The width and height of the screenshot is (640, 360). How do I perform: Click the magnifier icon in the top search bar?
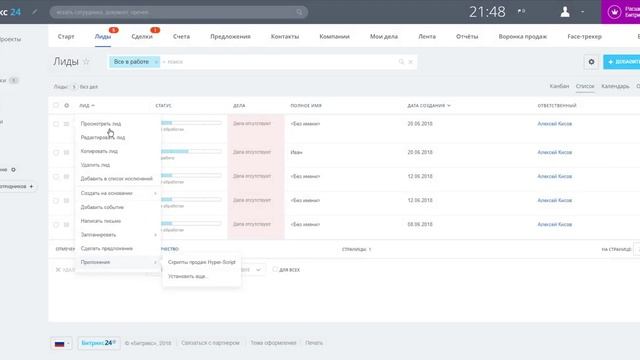300,12
